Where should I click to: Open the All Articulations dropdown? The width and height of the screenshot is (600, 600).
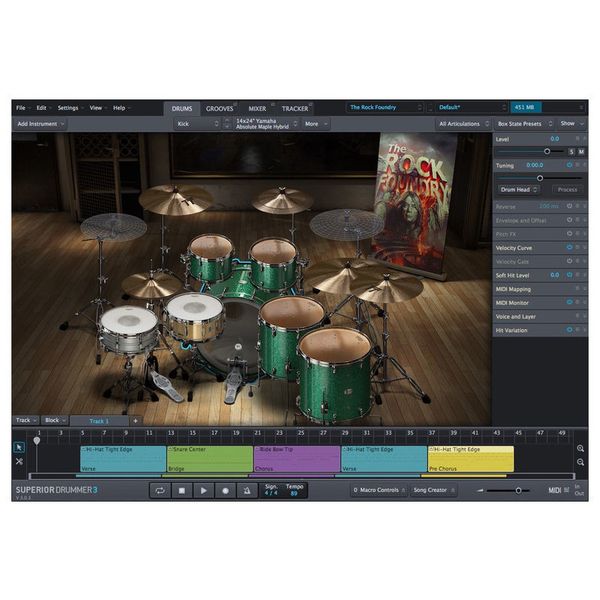click(x=464, y=124)
